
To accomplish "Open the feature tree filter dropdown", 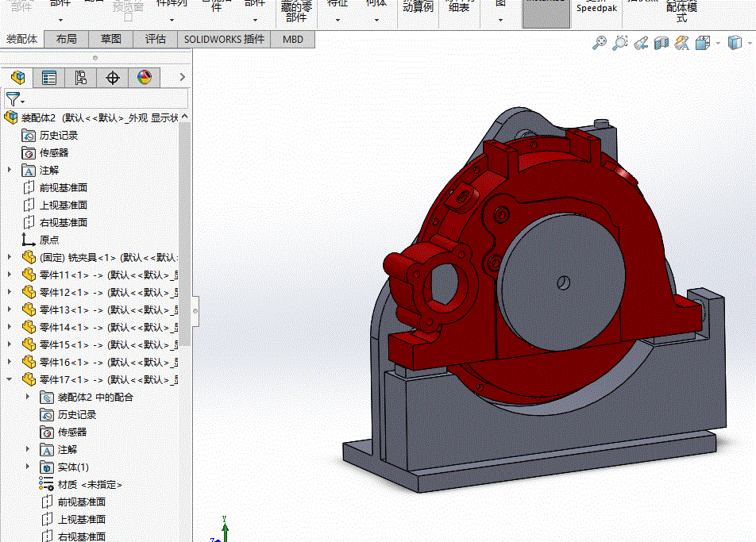I will pos(15,99).
